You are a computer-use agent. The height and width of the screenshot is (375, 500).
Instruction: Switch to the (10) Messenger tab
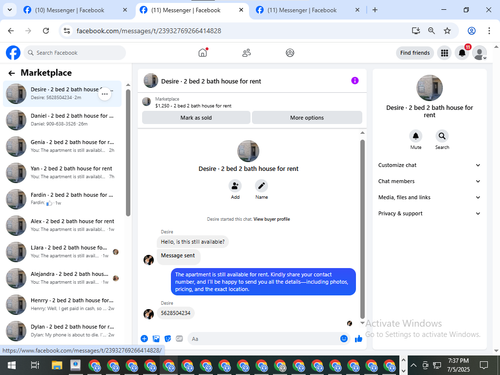coord(75,10)
